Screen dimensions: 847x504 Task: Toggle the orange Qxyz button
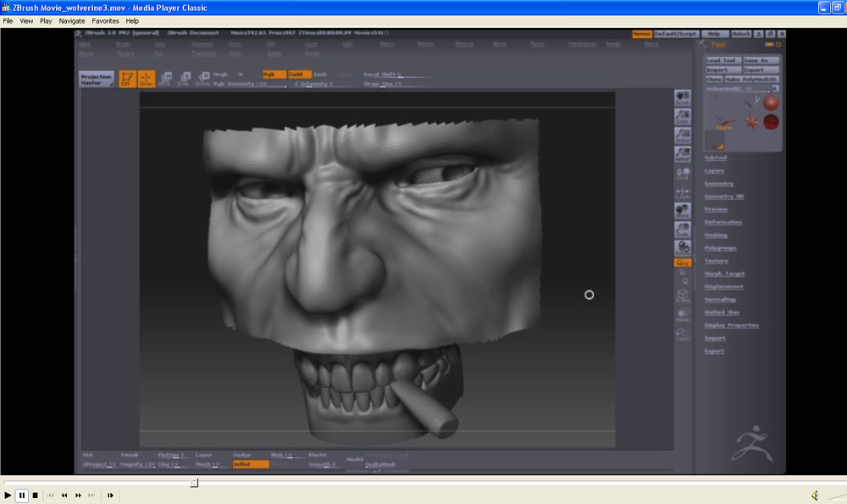pyautogui.click(x=682, y=263)
